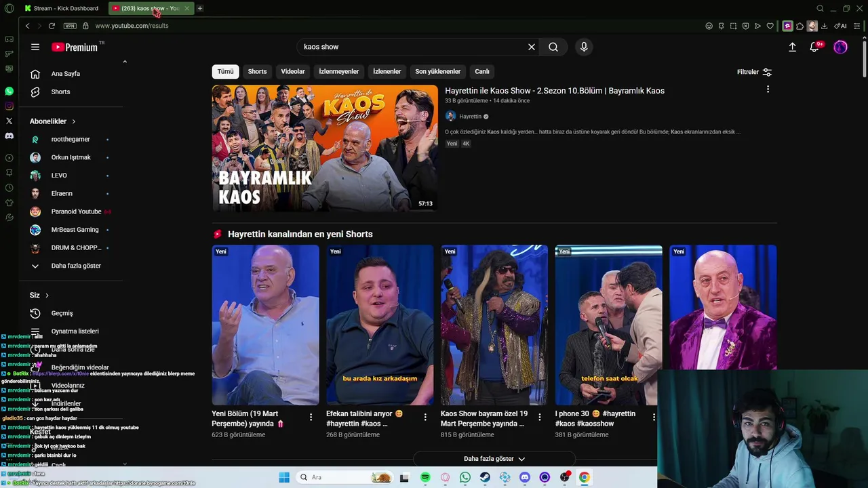The image size is (868, 488).
Task: Open WhatsApp in the Opera sidebar
Action: click(x=9, y=91)
